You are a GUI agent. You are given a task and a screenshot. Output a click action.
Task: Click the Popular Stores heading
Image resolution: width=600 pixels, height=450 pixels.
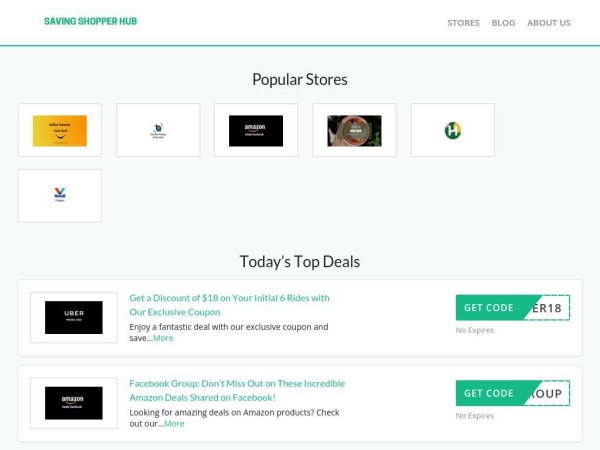(299, 80)
